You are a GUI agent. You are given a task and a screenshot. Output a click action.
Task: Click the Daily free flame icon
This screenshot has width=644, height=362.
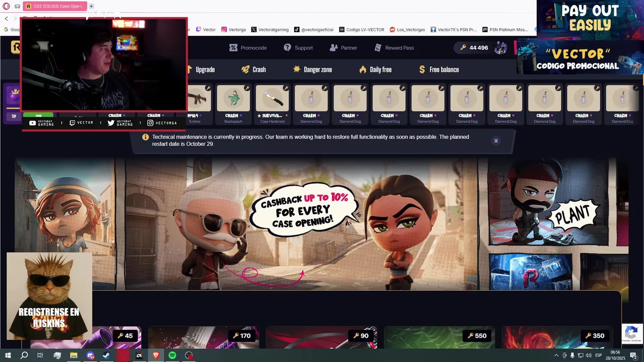363,69
